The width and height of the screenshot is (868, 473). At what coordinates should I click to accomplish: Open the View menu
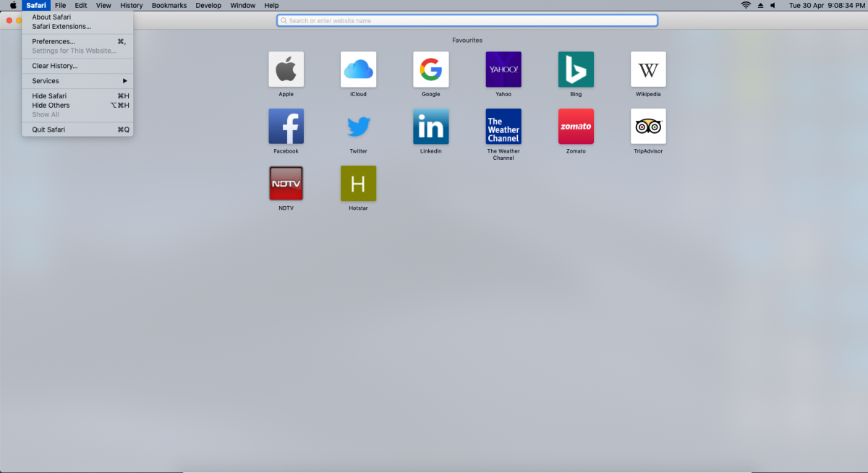(103, 5)
